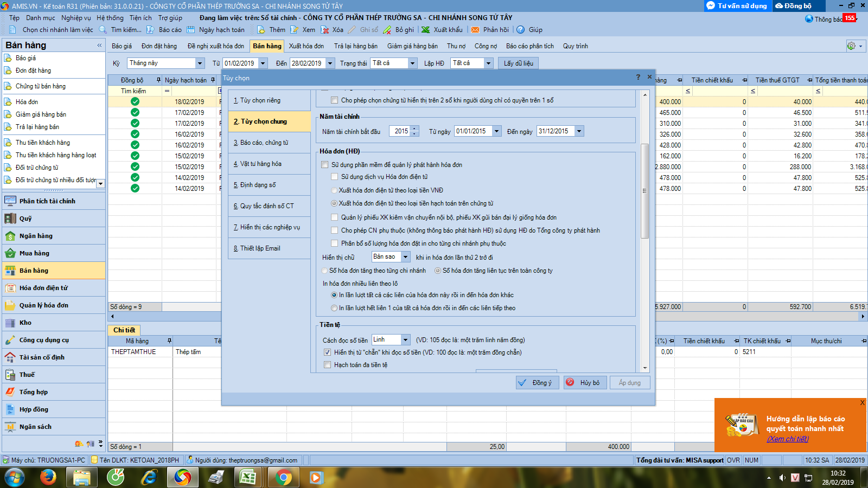Select the Kho warehouse icon
This screenshot has height=488, width=868.
coord(10,323)
